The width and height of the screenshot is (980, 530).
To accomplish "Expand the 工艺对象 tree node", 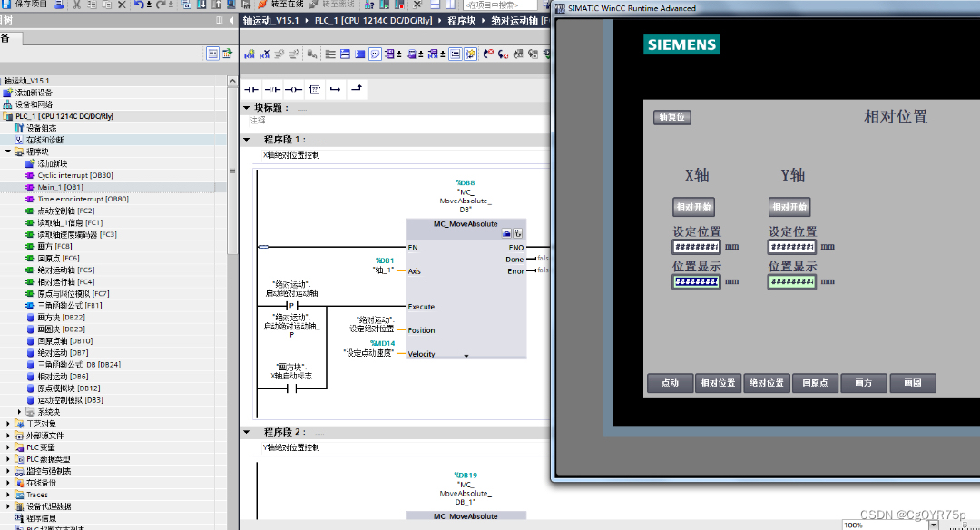I will pos(8,424).
